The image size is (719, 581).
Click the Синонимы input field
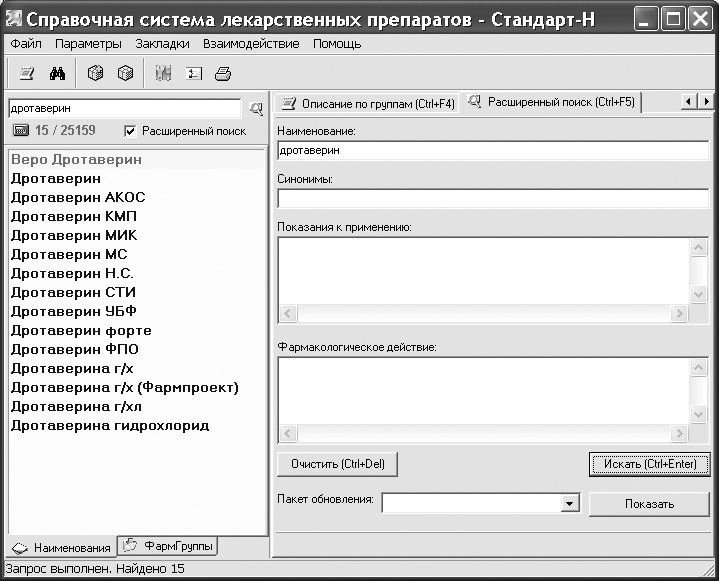pyautogui.click(x=492, y=198)
